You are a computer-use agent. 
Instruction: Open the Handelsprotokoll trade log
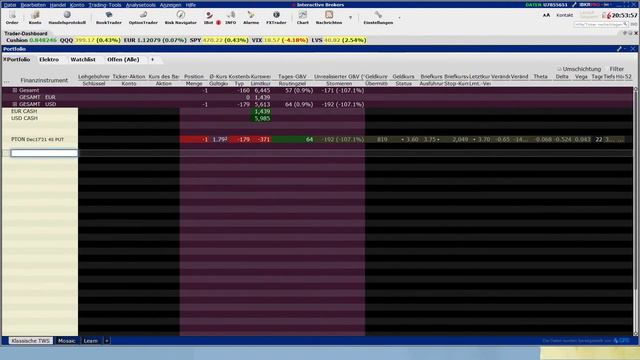click(67, 18)
